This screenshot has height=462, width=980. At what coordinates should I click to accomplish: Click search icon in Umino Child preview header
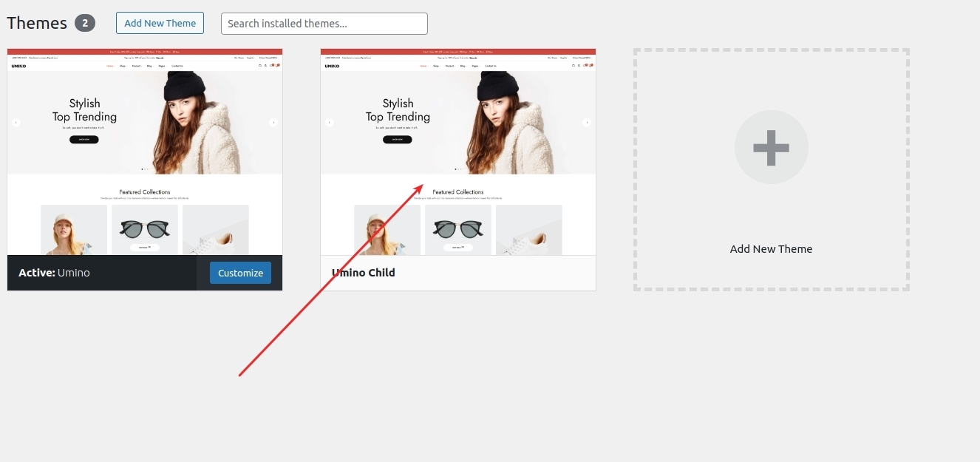[573, 66]
